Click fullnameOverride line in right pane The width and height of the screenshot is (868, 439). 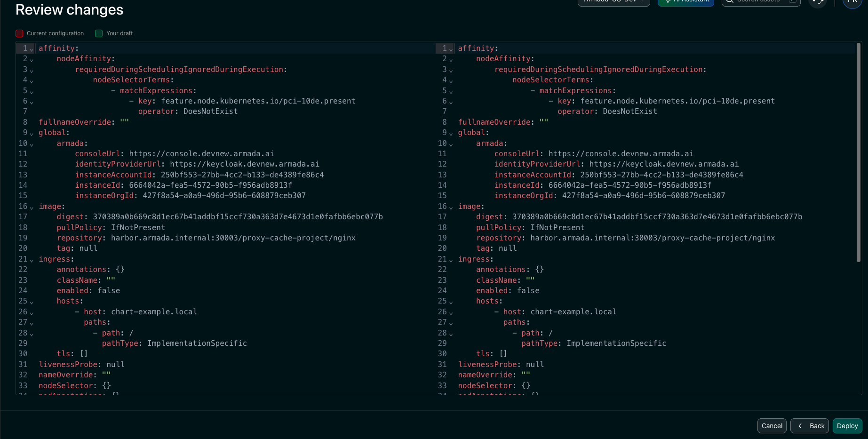click(x=503, y=122)
